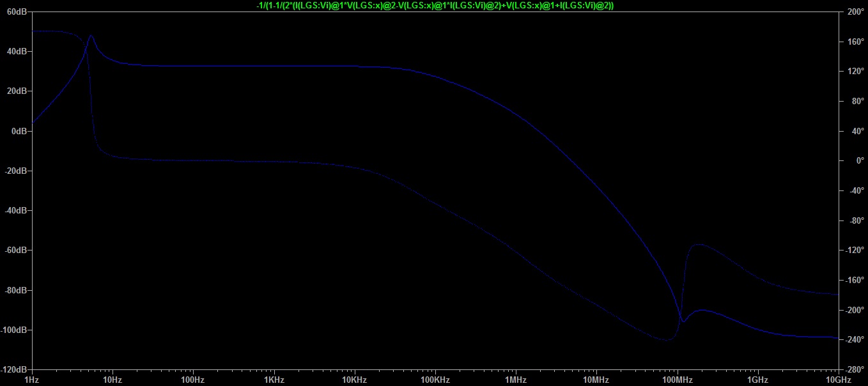The height and width of the screenshot is (386, 868).
Task: Click the 200° phase axis label
Action: pos(855,12)
